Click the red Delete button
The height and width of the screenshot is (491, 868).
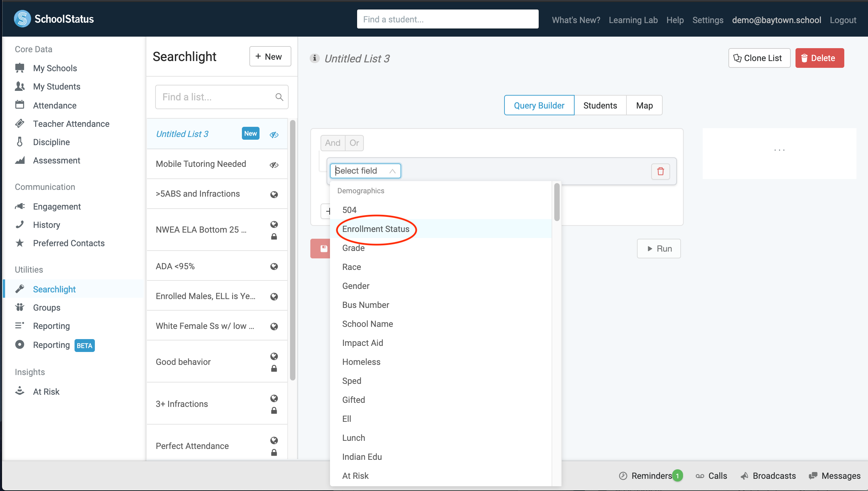point(819,58)
